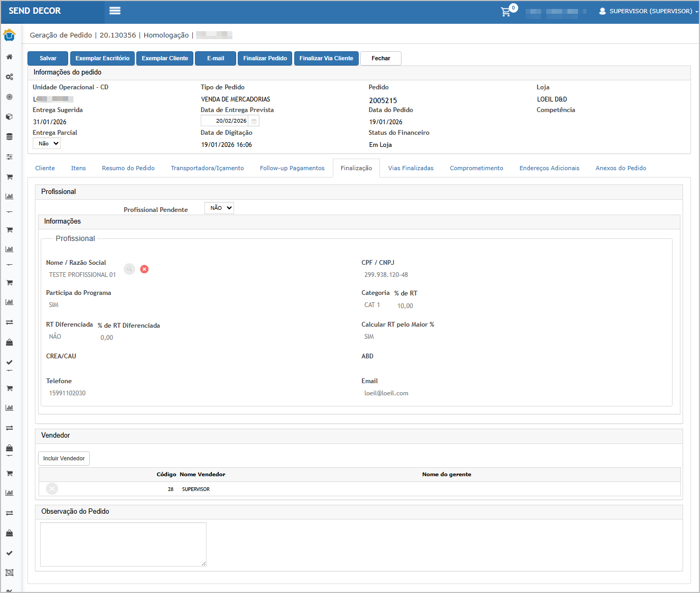
Task: Switch to the Itens tab
Action: point(78,168)
